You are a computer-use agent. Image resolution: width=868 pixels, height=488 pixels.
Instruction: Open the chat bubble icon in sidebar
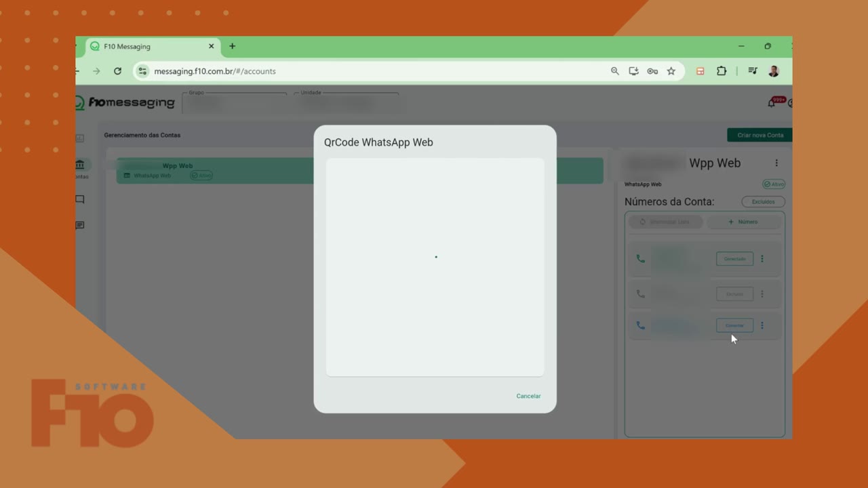[80, 199]
